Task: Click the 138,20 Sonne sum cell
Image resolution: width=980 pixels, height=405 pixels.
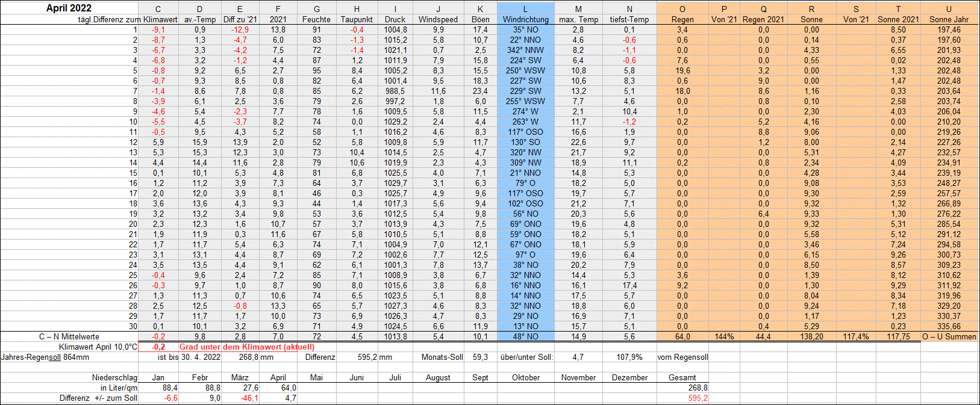Action: 811,336
